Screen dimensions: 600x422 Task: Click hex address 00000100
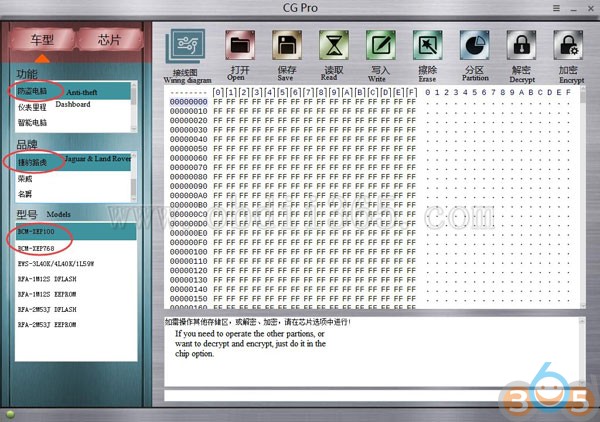coord(189,252)
